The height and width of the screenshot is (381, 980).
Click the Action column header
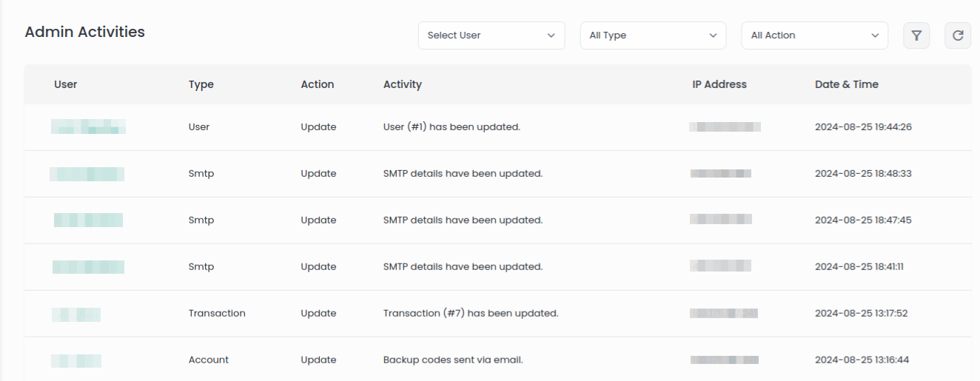(x=318, y=84)
